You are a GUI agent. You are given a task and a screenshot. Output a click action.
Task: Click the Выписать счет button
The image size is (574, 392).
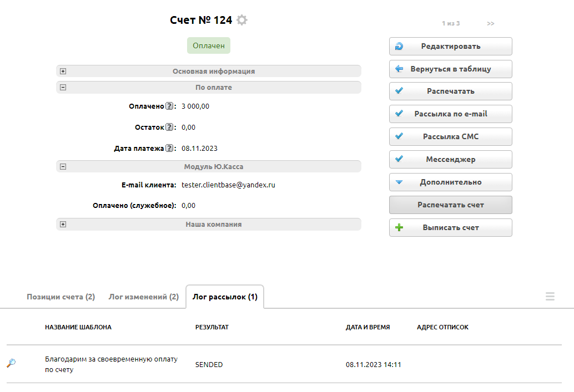450,227
